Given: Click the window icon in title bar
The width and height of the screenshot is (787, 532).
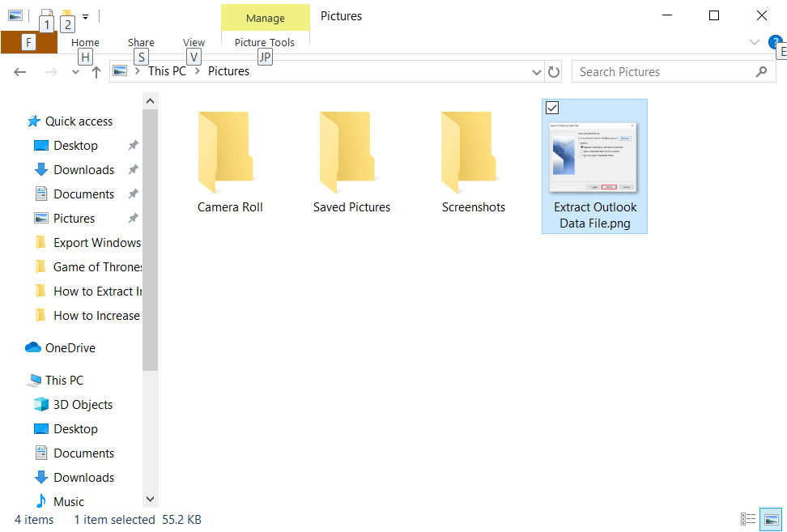Looking at the screenshot, I should pos(15,15).
